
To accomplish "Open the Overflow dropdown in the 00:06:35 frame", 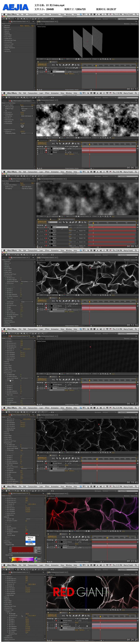I will click(x=27, y=116).
